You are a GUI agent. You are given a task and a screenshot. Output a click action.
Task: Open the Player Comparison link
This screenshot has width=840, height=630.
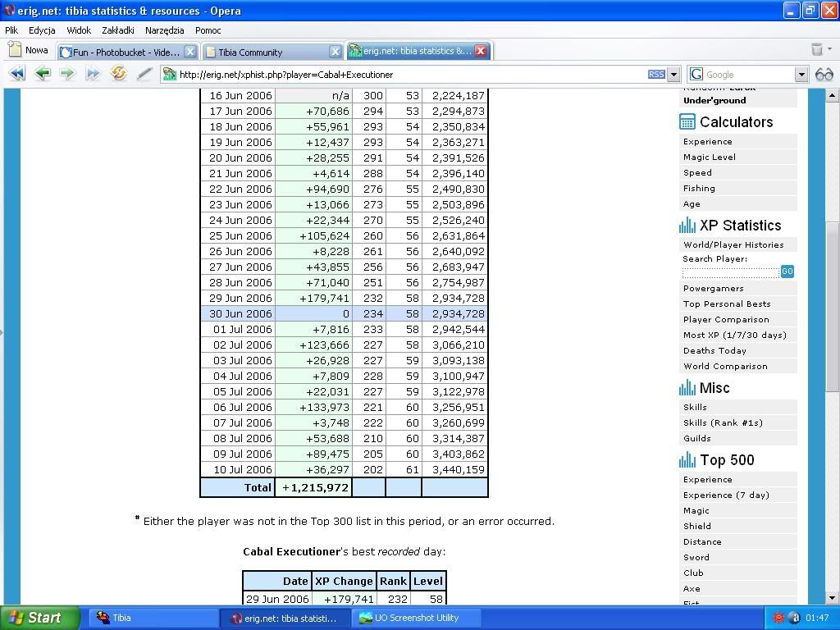click(x=726, y=319)
